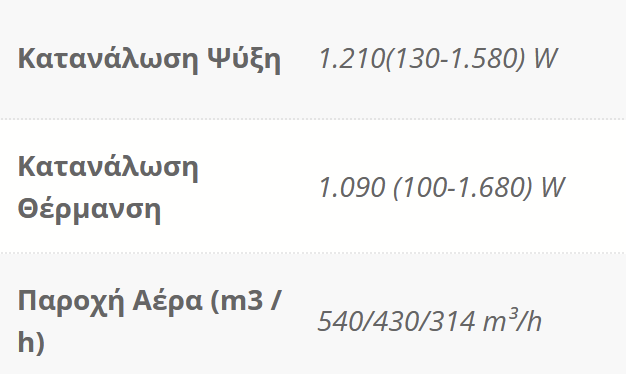Click the Κατανάλωση Θέρμανση label

coord(108,188)
